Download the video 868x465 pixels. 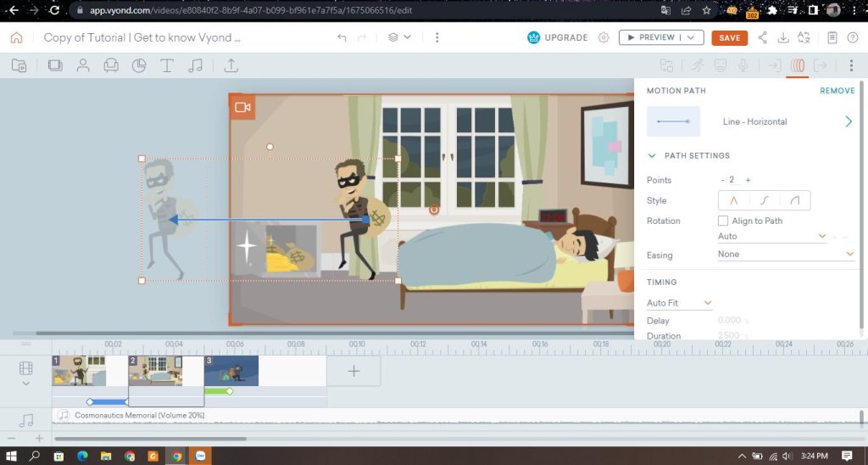782,37
